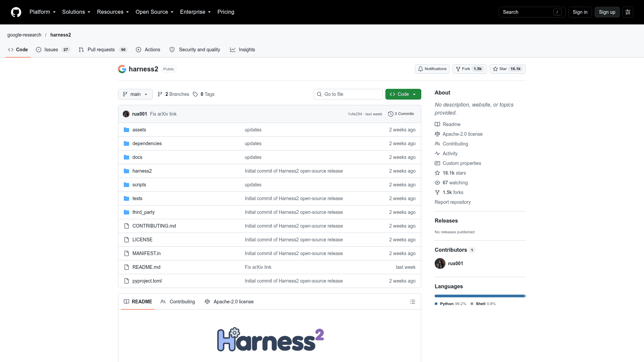This screenshot has height=362, width=644.
Task: Click the 0 Tags tag icon
Action: coord(195,94)
